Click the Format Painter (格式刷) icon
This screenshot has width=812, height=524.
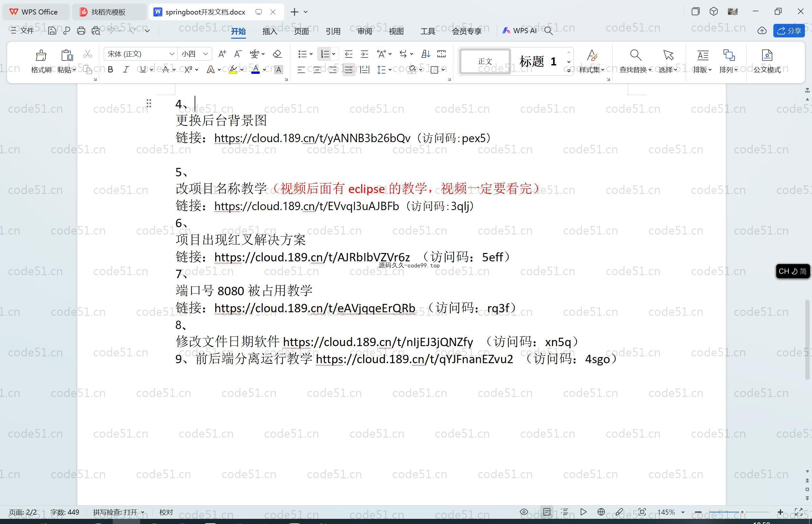[x=41, y=55]
